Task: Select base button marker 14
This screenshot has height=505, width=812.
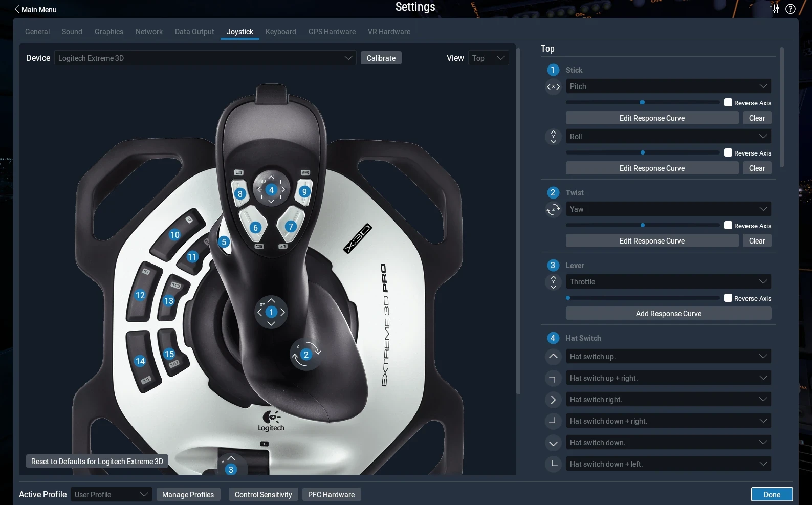Action: 140,361
